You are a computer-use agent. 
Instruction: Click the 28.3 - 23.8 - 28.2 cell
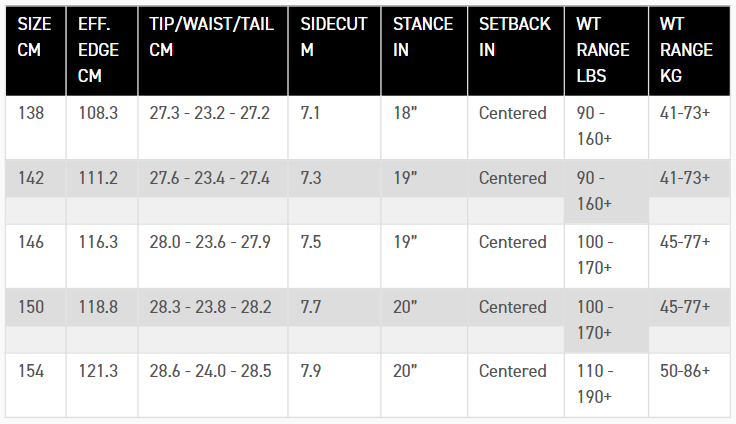210,307
